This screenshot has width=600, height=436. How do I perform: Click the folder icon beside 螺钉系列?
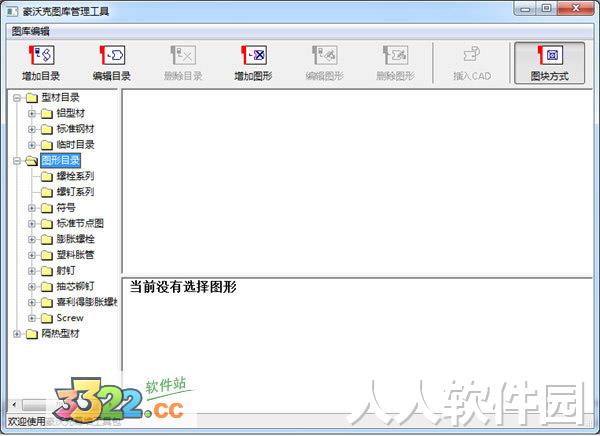pos(47,192)
